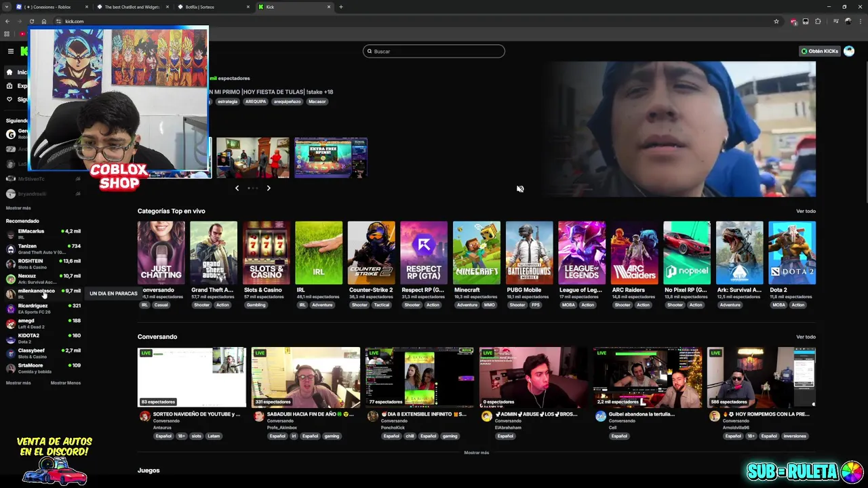Open the browser home page icon
The width and height of the screenshot is (868, 488).
44,21
